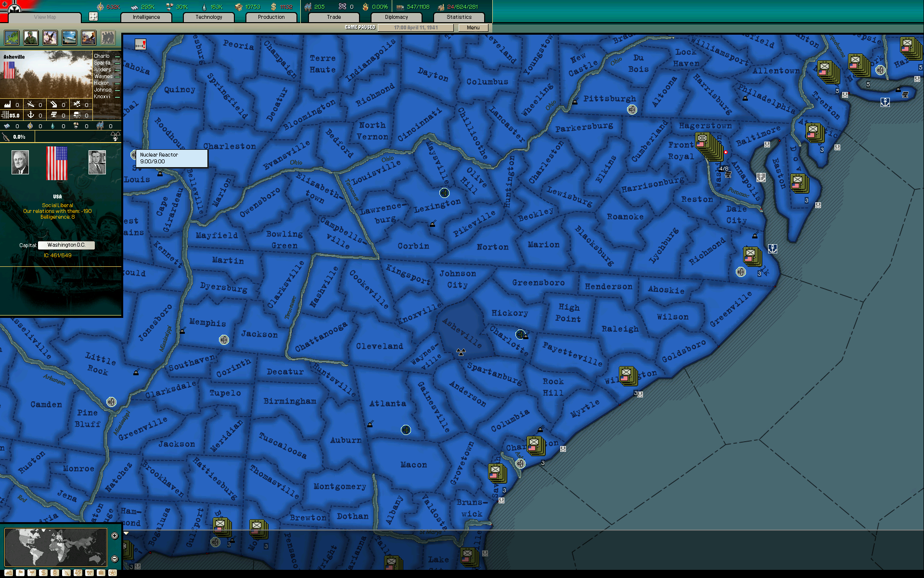The height and width of the screenshot is (578, 924).
Task: Open the air forces aircraft icon
Action: pos(50,38)
